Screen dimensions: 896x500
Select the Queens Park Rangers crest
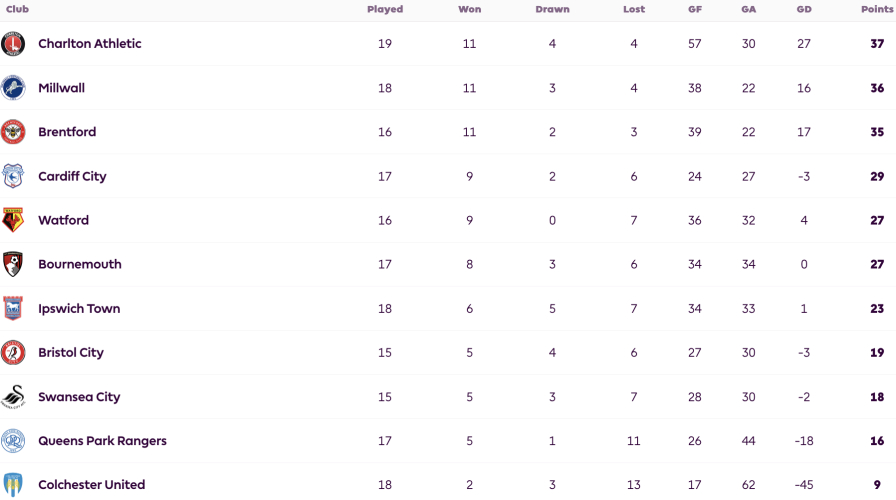pos(13,441)
